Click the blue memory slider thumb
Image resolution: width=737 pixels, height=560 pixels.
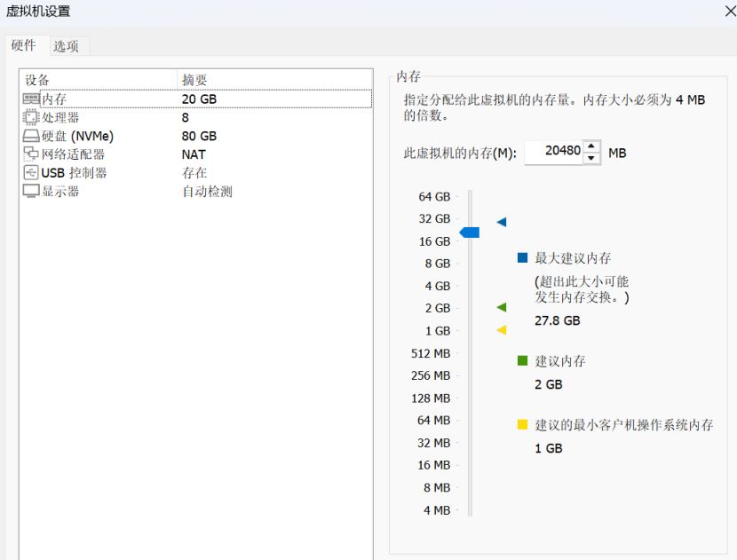469,233
